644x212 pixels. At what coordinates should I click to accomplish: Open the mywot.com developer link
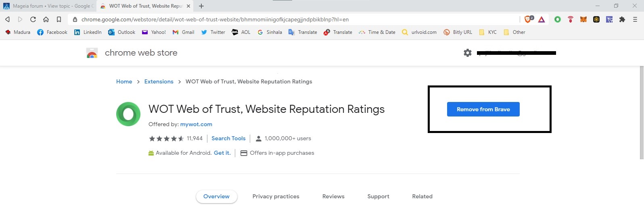(196, 124)
